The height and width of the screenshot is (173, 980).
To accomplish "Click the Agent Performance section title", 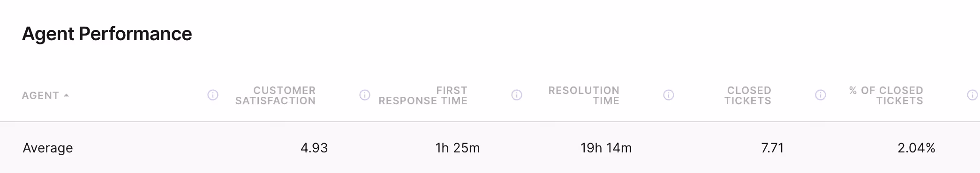I will (x=107, y=34).
